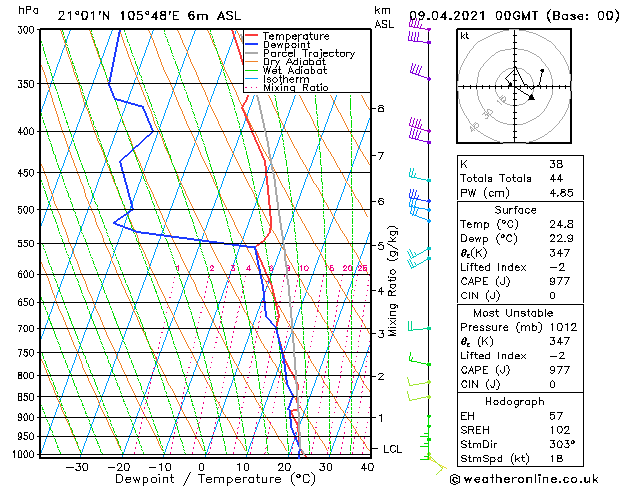Click the hodograph center crosshair
The image size is (629, 486).
tap(515, 87)
